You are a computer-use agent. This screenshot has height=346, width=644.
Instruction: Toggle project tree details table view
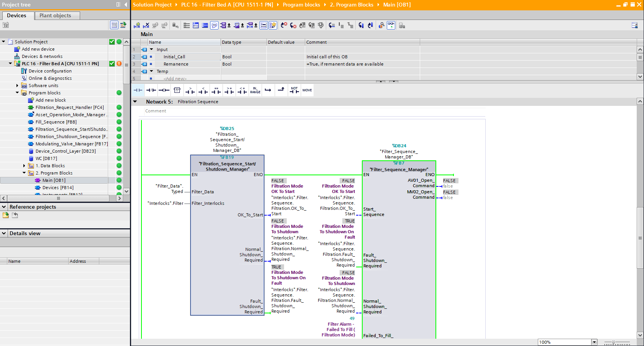tap(114, 25)
